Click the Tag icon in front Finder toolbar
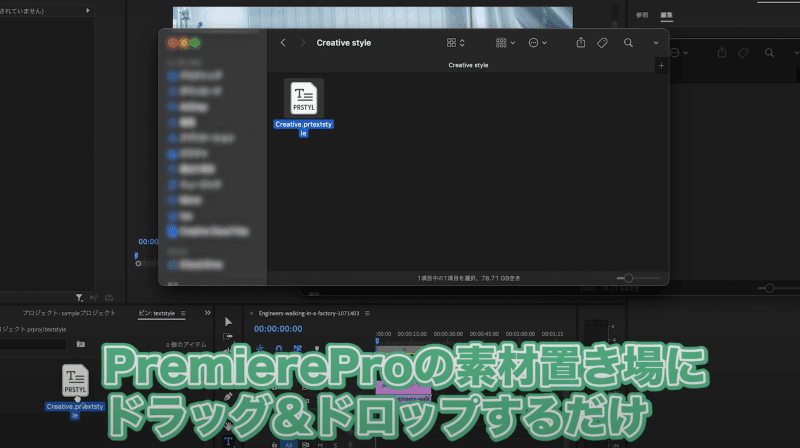The width and height of the screenshot is (800, 448). [x=603, y=43]
